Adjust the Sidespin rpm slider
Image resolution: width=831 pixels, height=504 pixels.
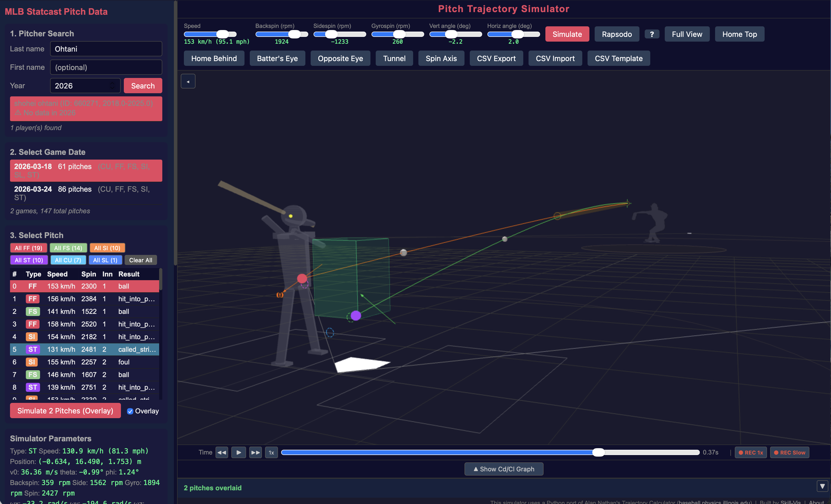(x=340, y=34)
